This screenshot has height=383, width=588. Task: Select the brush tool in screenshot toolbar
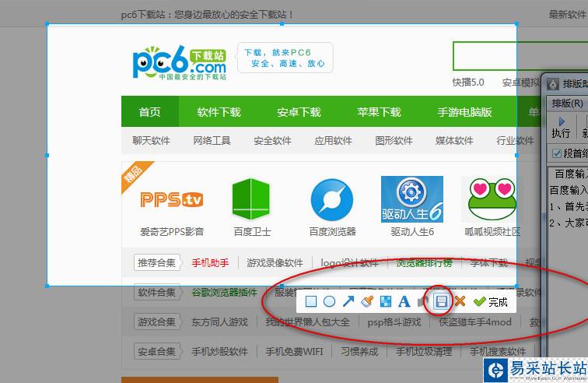pyautogui.click(x=367, y=301)
